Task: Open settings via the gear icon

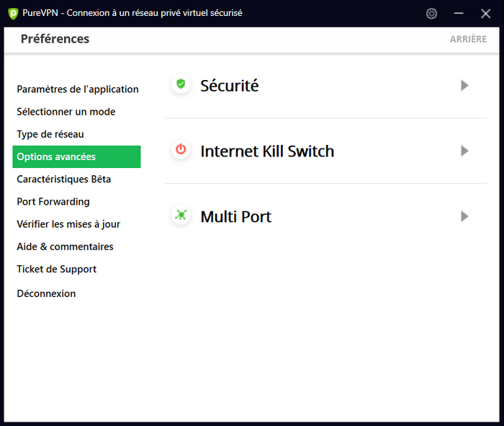Action: coord(431,14)
